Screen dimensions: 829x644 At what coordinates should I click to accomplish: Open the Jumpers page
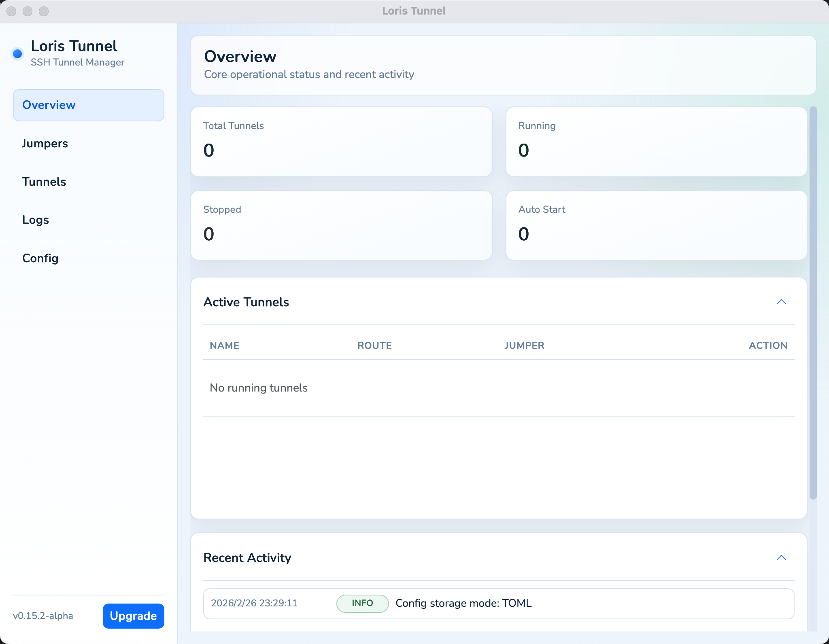coord(45,144)
